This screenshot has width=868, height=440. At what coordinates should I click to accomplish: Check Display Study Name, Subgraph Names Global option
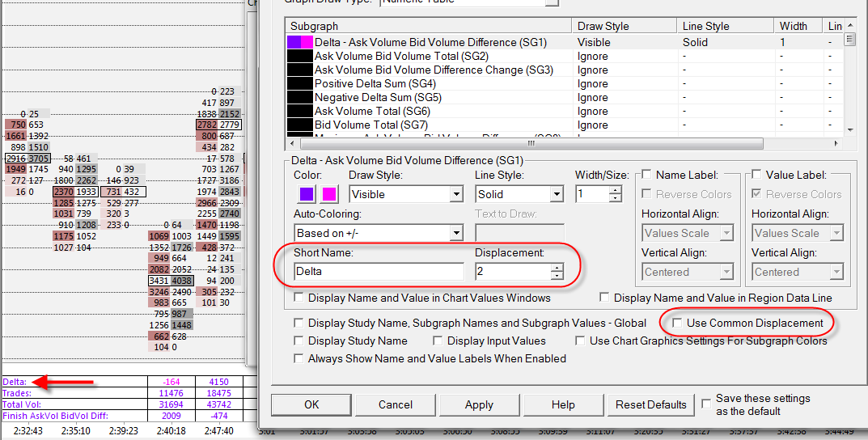pos(299,324)
